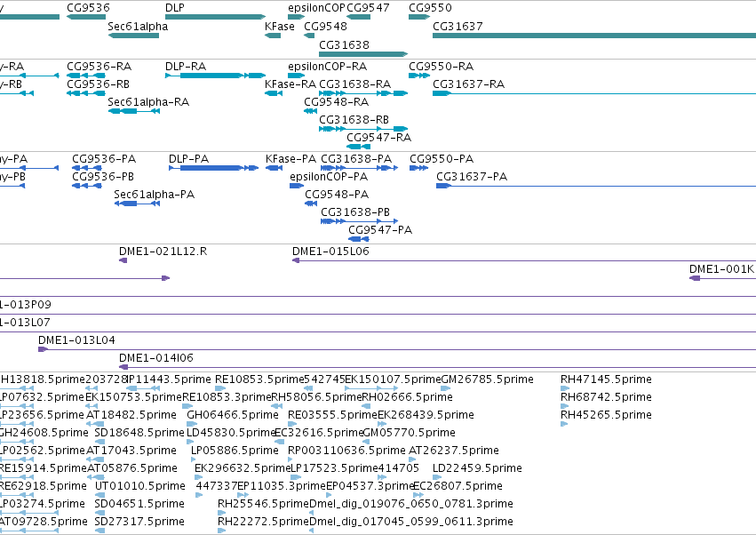This screenshot has height=535, width=756.
Task: Click the LP05886.5prime EST label
Action: click(x=235, y=451)
